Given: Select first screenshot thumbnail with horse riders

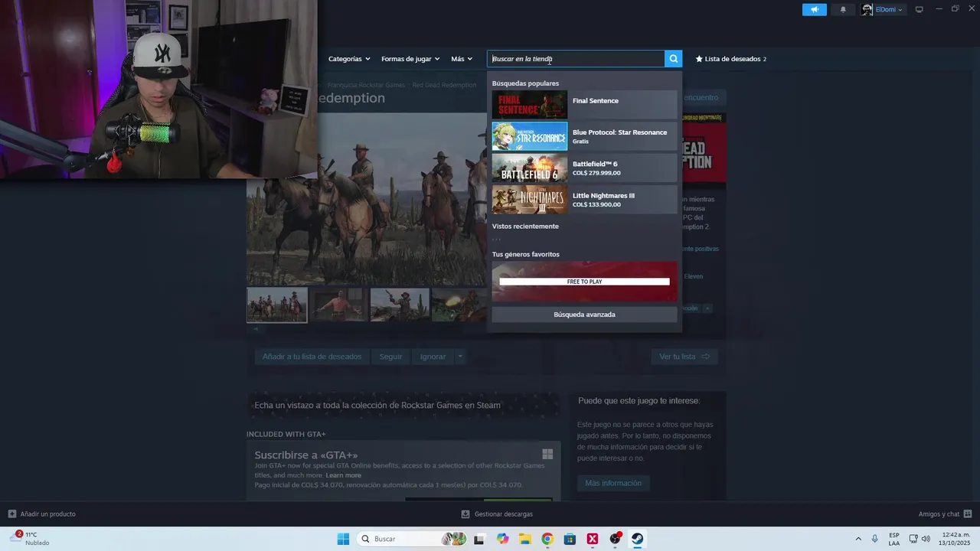Looking at the screenshot, I should tap(277, 305).
